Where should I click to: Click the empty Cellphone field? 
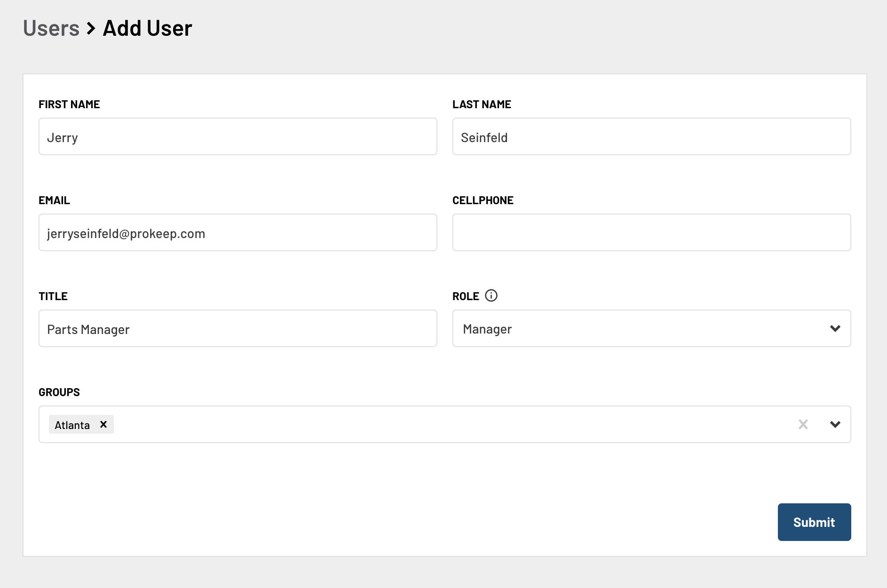(x=652, y=232)
